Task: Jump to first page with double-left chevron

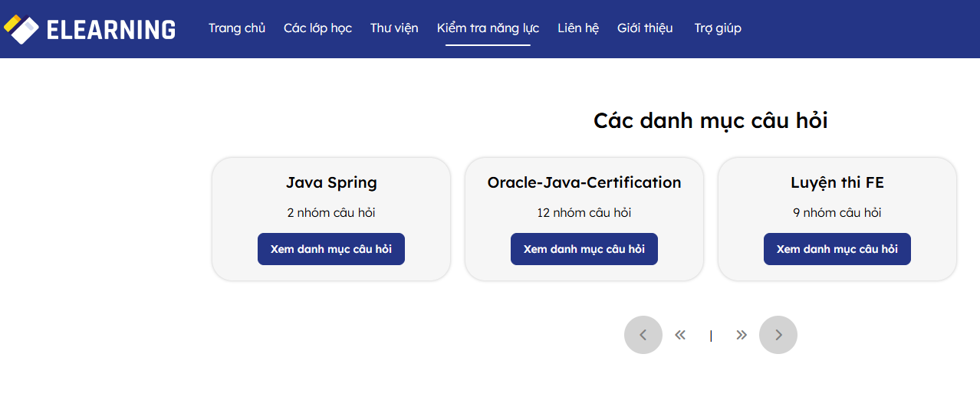Action: (680, 335)
